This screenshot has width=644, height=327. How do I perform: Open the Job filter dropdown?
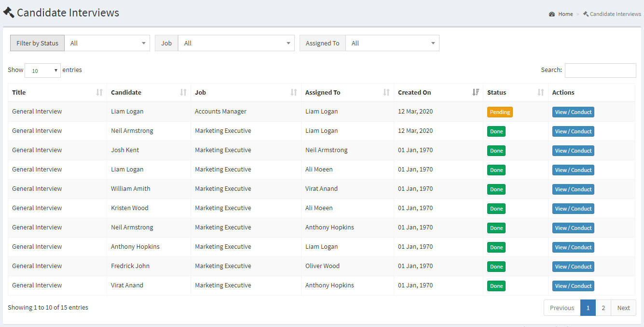coord(236,43)
